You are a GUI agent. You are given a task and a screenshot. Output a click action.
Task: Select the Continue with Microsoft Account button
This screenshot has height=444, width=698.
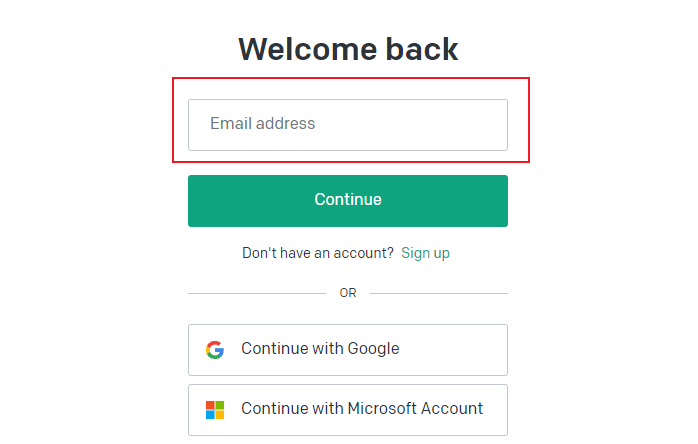347,409
